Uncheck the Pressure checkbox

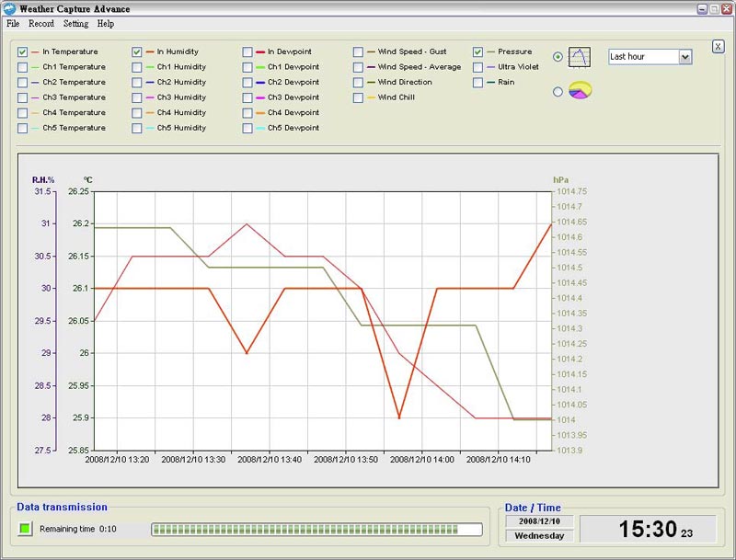tap(477, 51)
